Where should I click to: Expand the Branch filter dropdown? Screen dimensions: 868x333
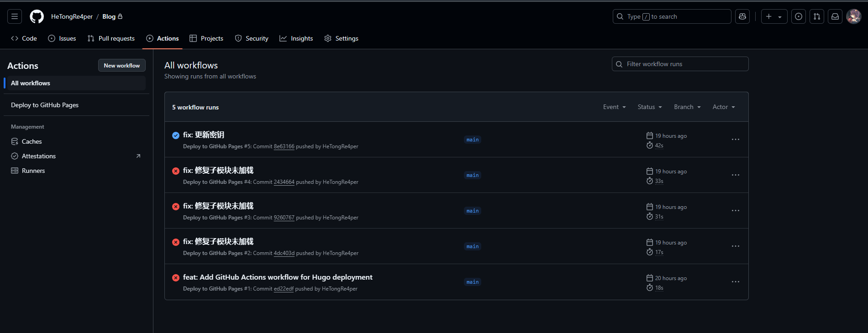(687, 107)
